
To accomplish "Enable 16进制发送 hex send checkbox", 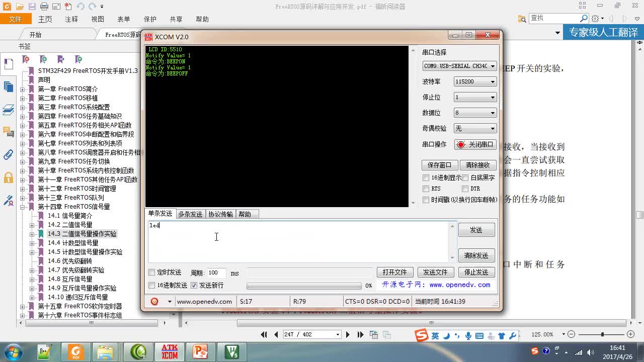I will 152,285.
